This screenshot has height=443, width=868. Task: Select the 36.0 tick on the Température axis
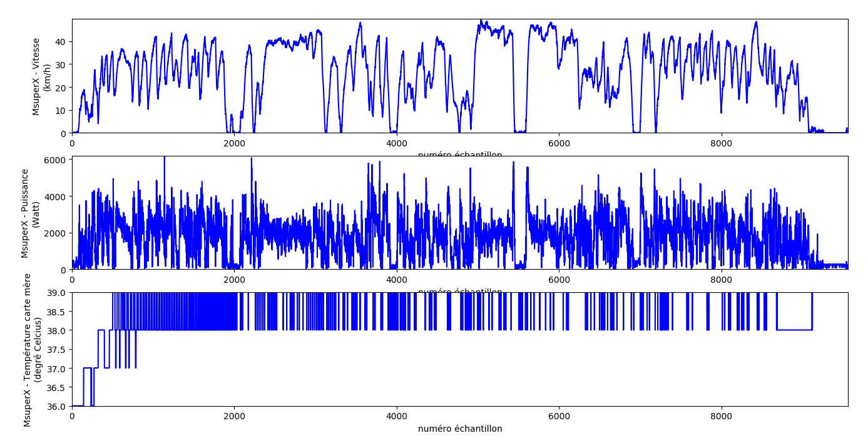[x=58, y=407]
